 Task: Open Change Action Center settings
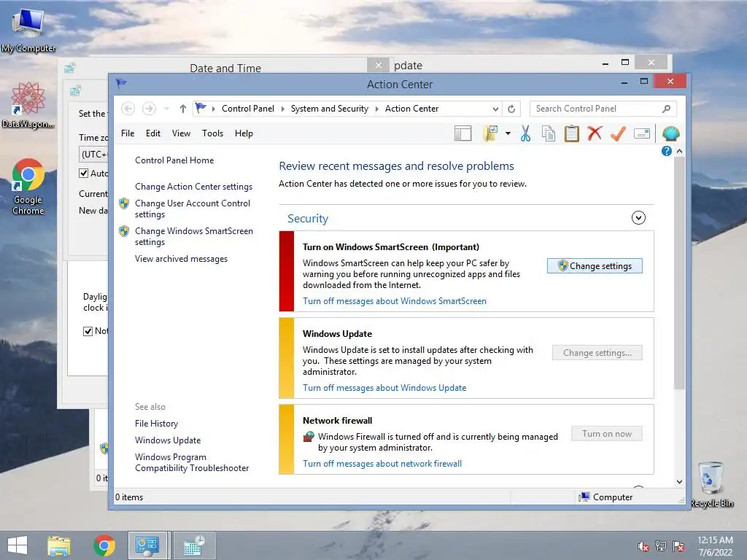(193, 187)
